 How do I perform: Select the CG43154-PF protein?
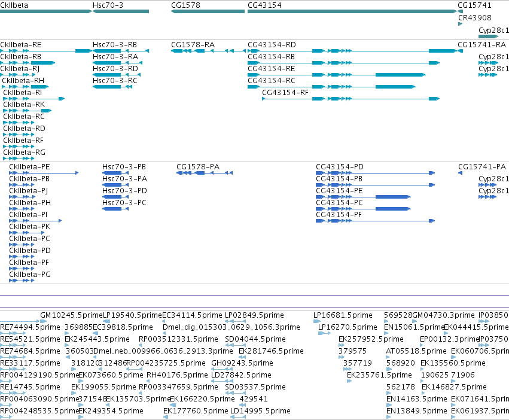(x=375, y=221)
